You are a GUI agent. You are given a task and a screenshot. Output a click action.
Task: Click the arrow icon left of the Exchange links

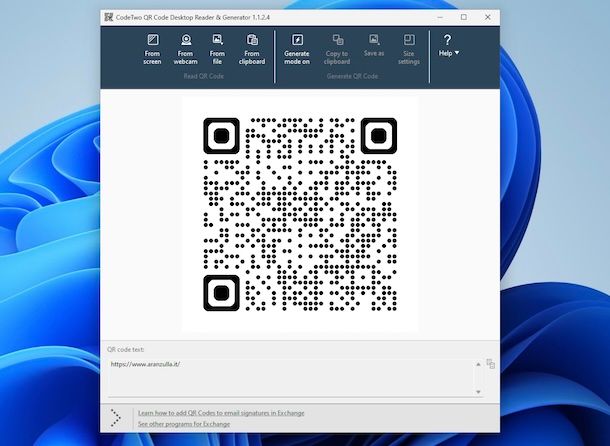116,418
